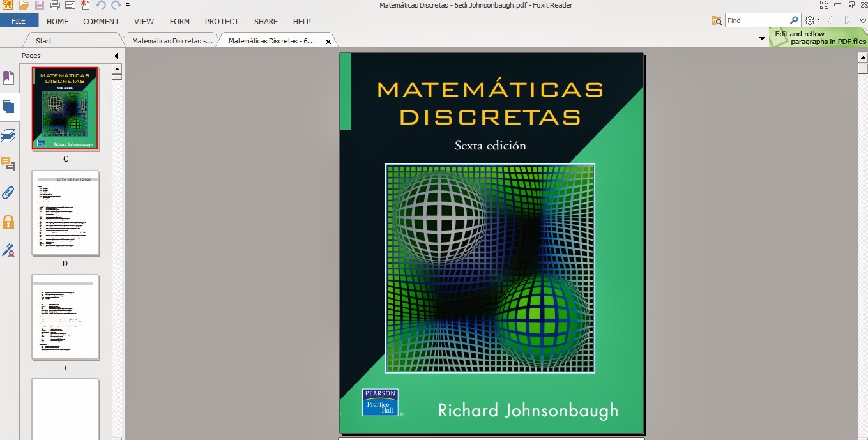Click the book cover page in viewer
This screenshot has width=868, height=440.
[x=491, y=243]
